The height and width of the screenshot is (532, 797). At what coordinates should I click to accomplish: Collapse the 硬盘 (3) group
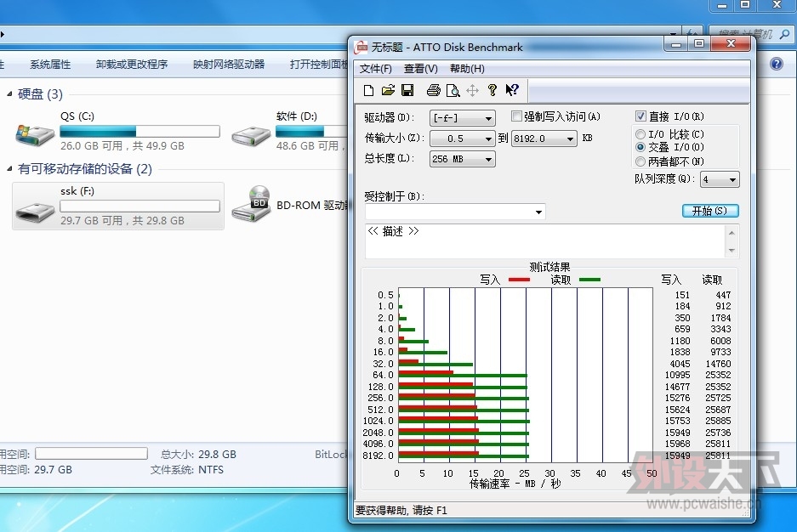[9, 94]
